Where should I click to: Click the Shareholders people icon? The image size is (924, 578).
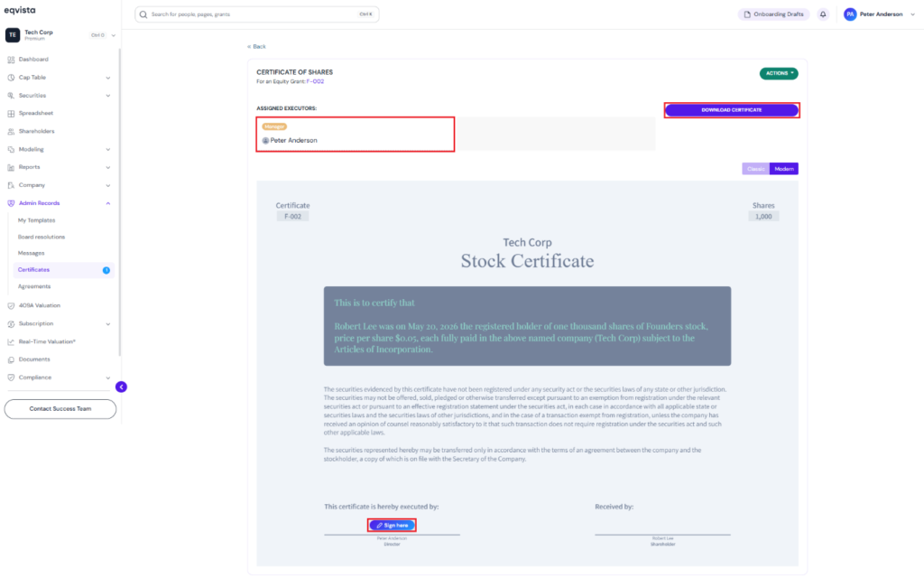click(11, 132)
